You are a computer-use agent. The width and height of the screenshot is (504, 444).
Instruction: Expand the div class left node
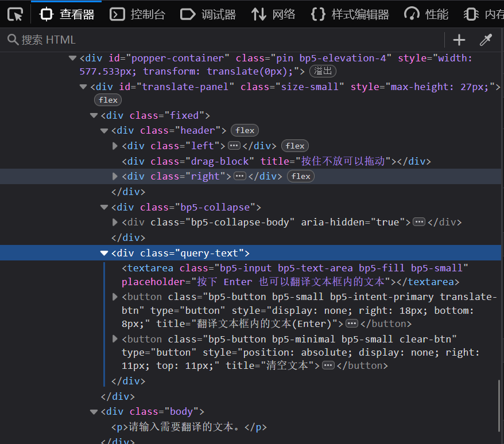point(115,146)
